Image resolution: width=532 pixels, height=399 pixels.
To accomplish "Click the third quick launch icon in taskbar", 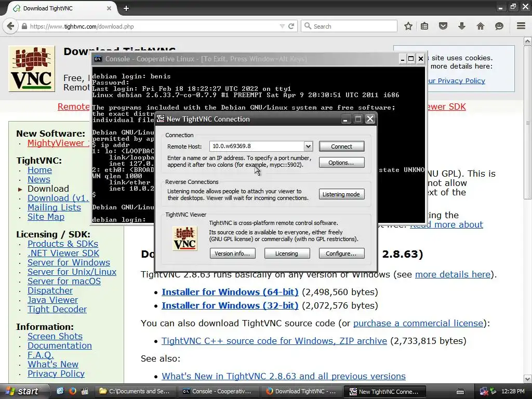I will (x=85, y=391).
